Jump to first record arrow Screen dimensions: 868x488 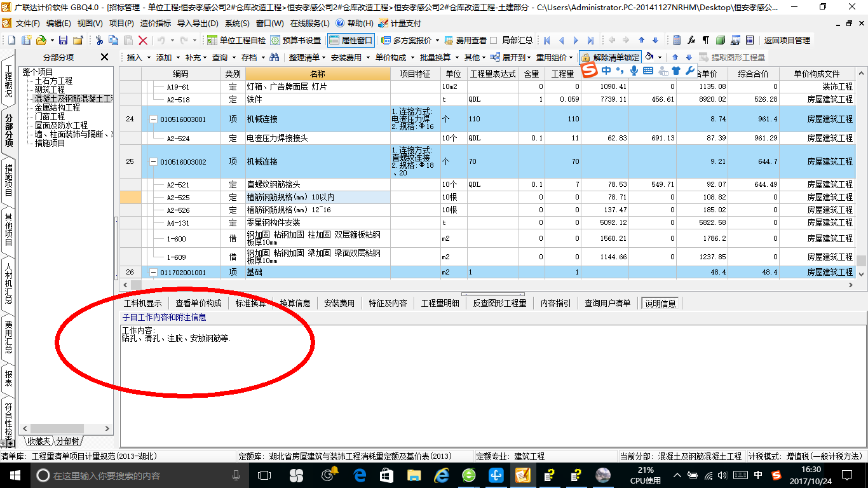point(546,40)
